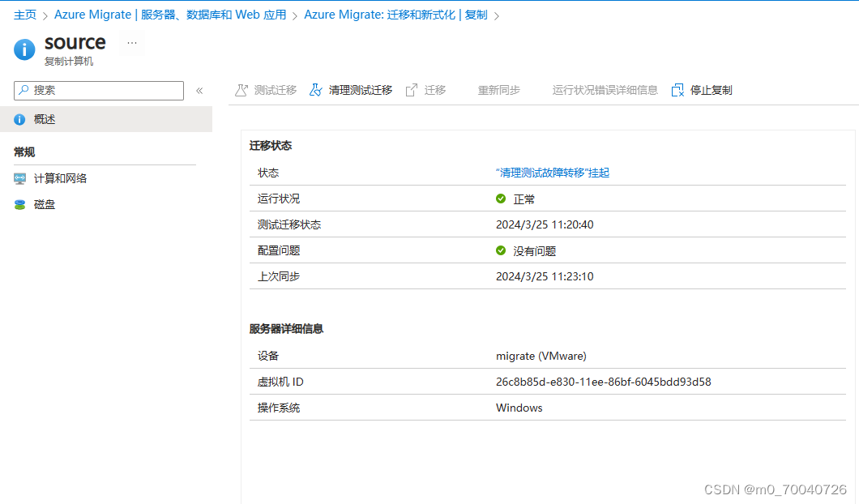Open Azure Migrate: 迁移和新式化 | 复制 breadcrumb
Viewport: 859px width, 504px height.
click(395, 15)
